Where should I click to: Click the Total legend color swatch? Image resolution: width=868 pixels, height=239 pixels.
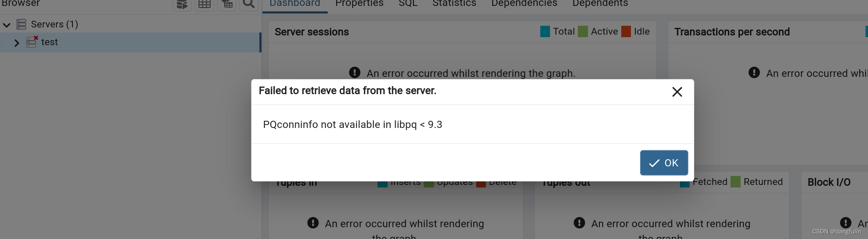click(545, 32)
